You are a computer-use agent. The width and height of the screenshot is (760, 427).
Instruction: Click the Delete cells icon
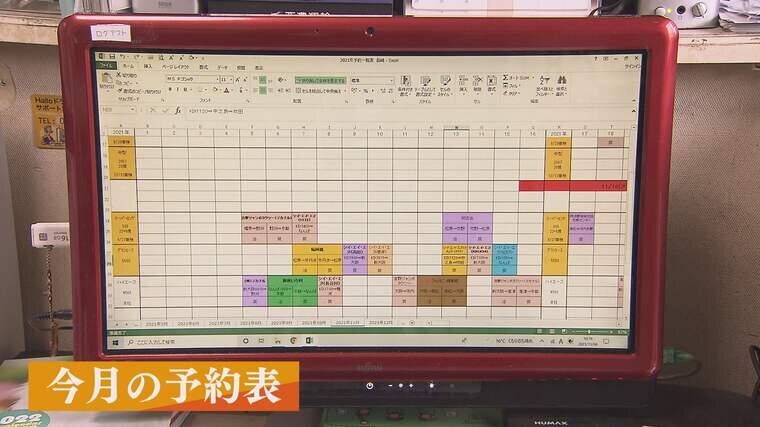coord(477,82)
